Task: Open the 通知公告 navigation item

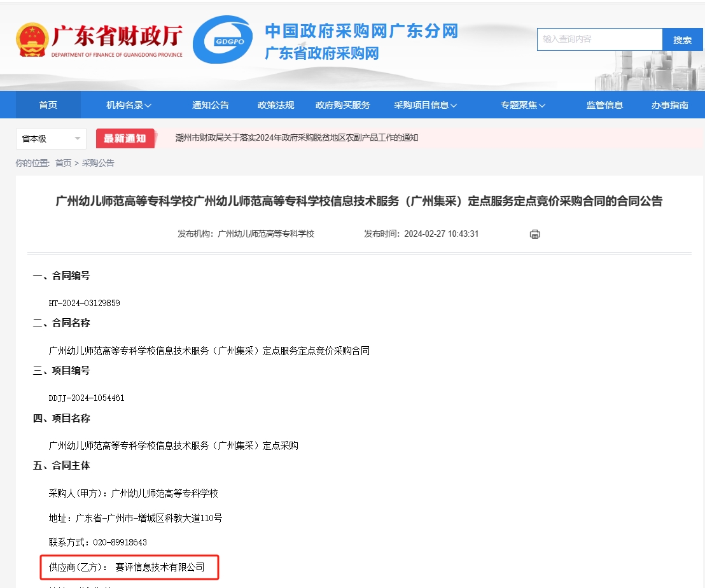Action: 211,105
